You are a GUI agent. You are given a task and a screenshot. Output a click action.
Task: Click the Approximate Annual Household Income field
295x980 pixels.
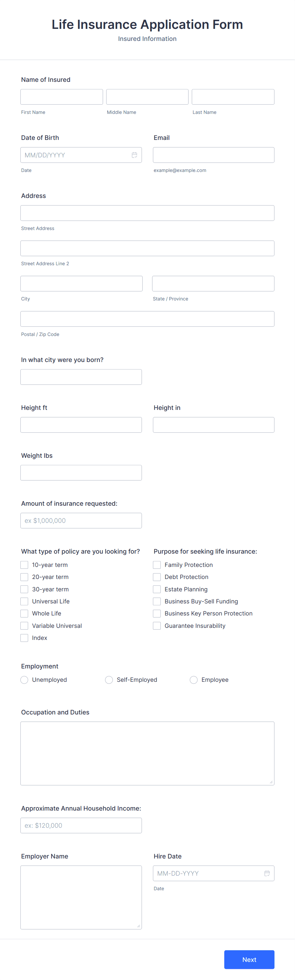point(81,825)
